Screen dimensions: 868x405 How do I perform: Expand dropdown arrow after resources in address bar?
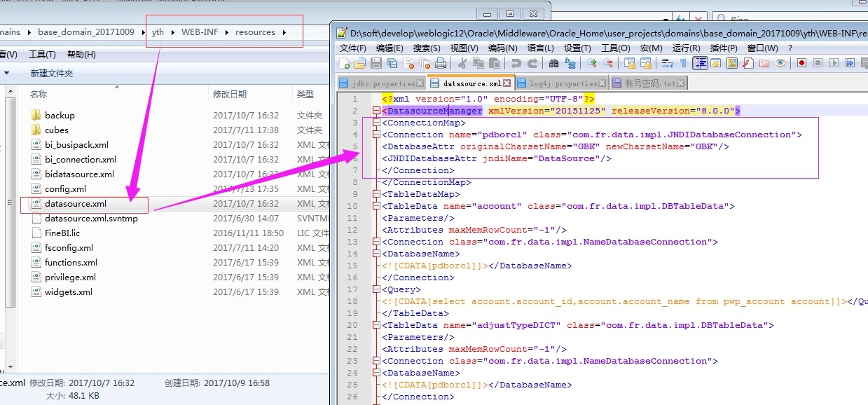coord(284,32)
